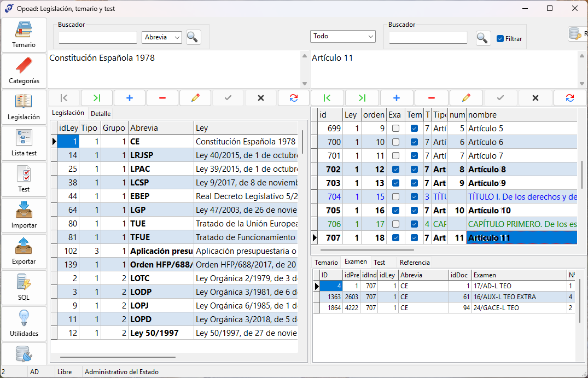Expand the Todo combo box

(x=343, y=36)
